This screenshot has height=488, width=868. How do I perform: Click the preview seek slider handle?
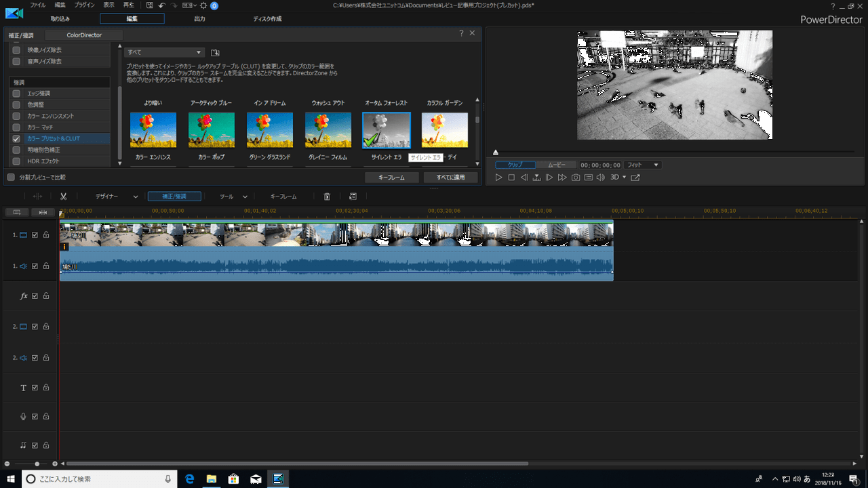pyautogui.click(x=496, y=152)
